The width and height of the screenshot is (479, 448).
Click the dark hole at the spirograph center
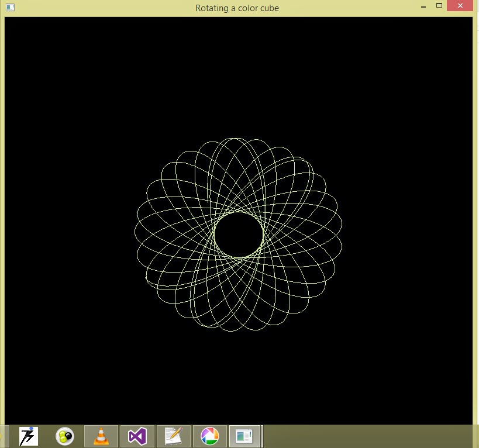[x=239, y=234]
